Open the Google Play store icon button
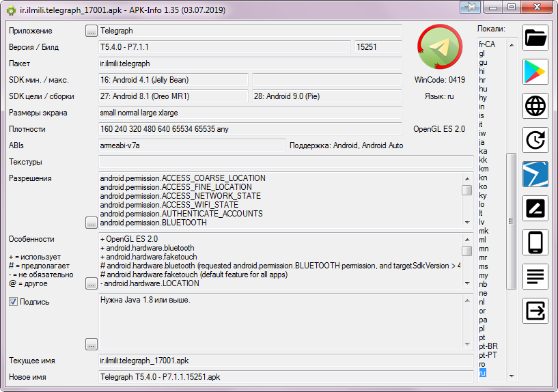The height and width of the screenshot is (392, 558). [535, 72]
